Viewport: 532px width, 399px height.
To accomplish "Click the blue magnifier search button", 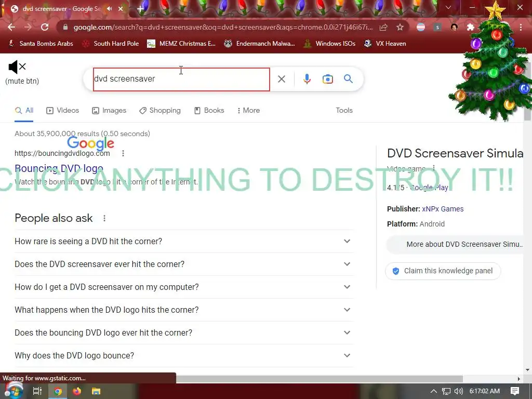I will (348, 79).
